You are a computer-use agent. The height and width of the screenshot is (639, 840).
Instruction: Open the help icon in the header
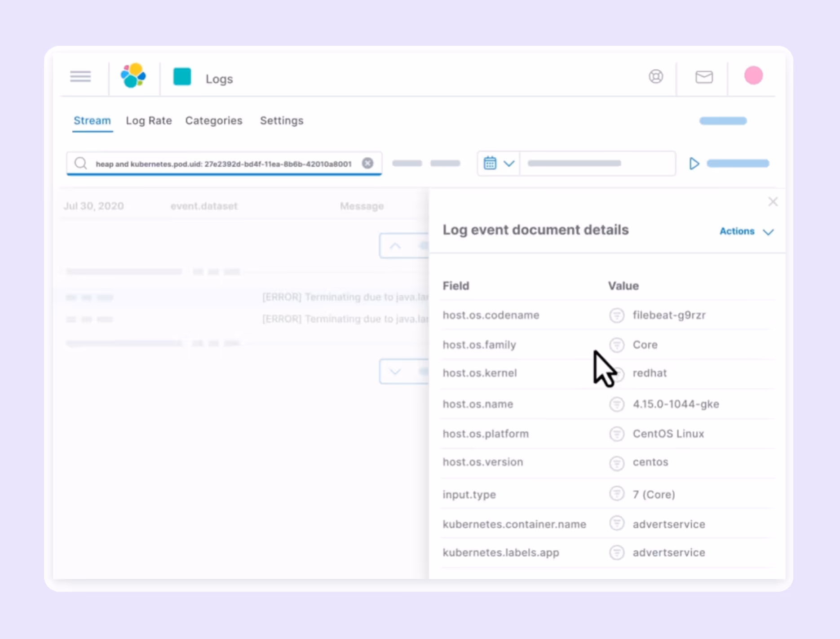(x=656, y=76)
